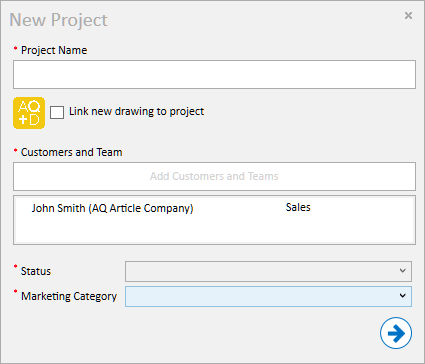Click the blue next arrow button
425x364 pixels.
point(396,333)
